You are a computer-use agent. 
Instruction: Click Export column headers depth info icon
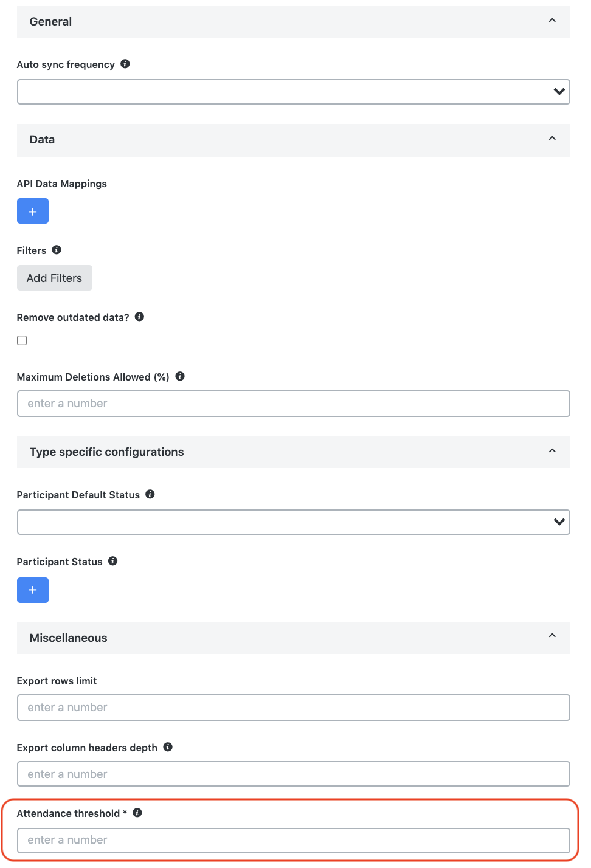pyautogui.click(x=168, y=747)
